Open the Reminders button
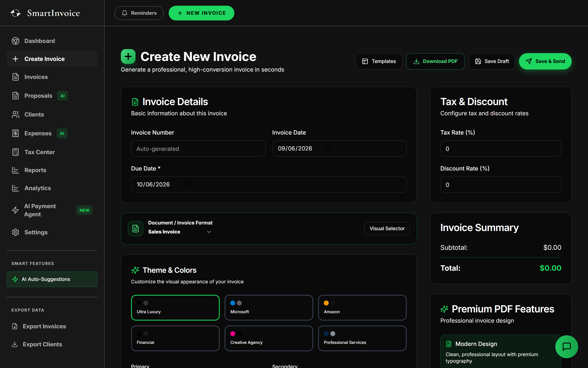Image resolution: width=588 pixels, height=368 pixels. point(139,13)
